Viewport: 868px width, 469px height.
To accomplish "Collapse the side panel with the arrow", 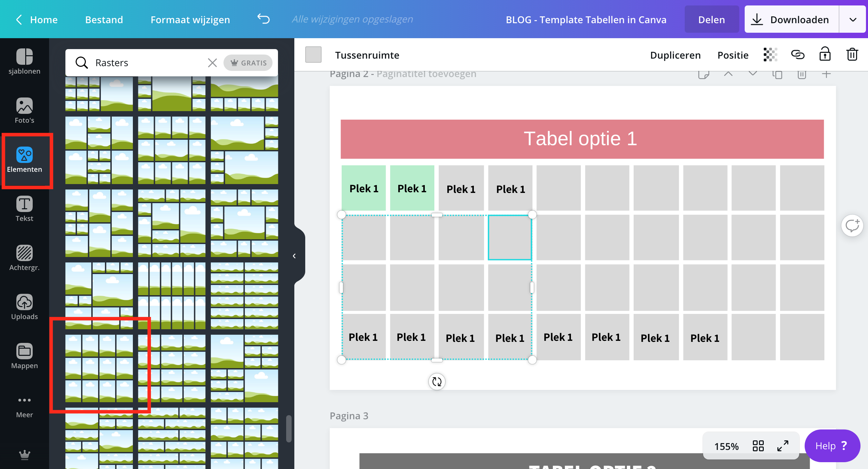I will pyautogui.click(x=294, y=256).
